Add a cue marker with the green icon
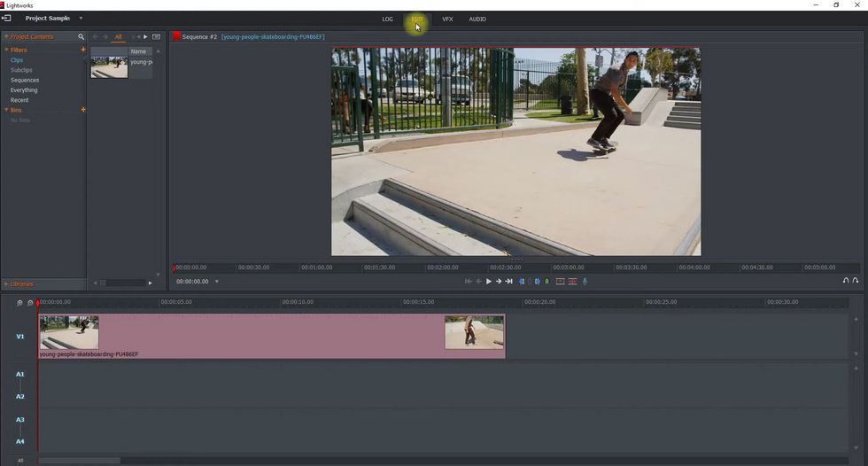Screen dimensions: 868x466 pos(547,281)
